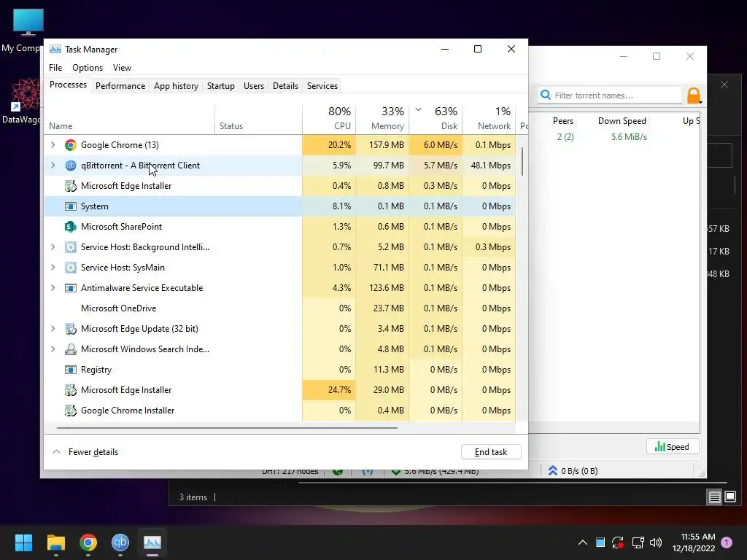Screen dimensions: 747x560
Task: Open Google Chrome from the taskbar
Action: pos(88,542)
